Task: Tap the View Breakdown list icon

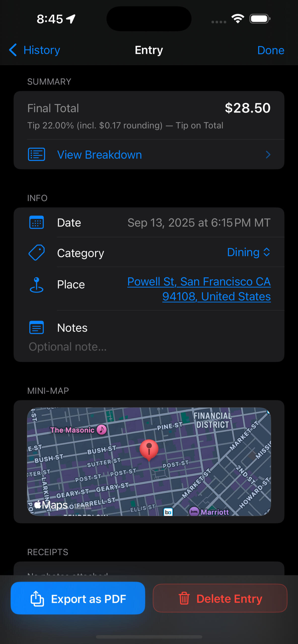Action: (x=36, y=154)
